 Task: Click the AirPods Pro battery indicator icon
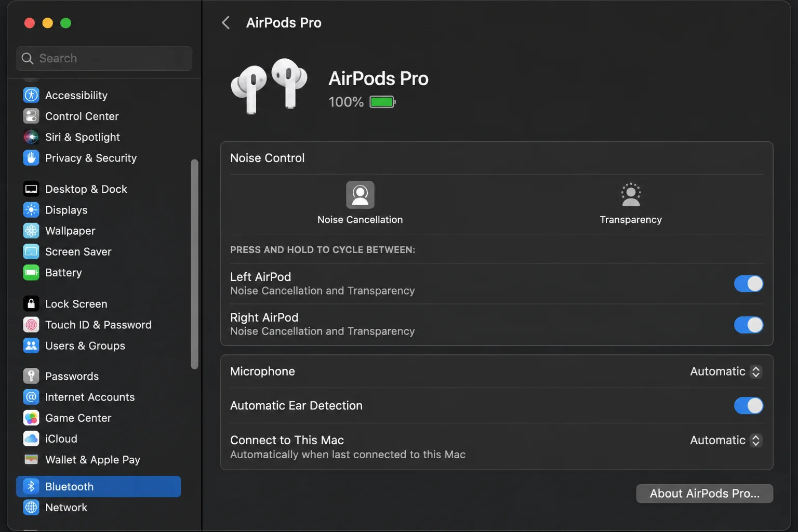382,102
